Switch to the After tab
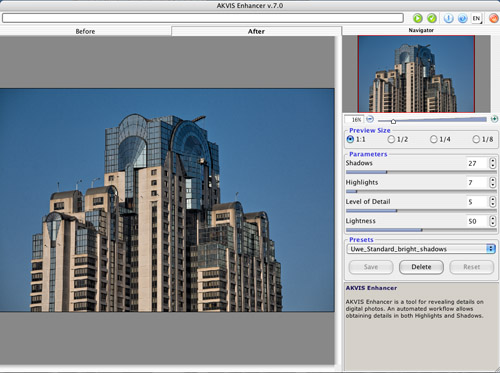Screen dimensions: 500x373 pos(256,31)
